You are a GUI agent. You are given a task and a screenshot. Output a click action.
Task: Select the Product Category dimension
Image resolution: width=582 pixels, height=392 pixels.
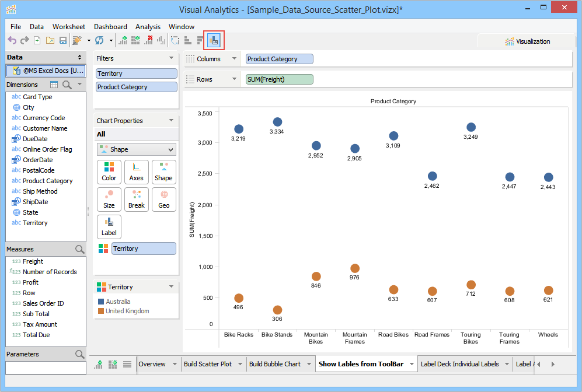click(47, 181)
